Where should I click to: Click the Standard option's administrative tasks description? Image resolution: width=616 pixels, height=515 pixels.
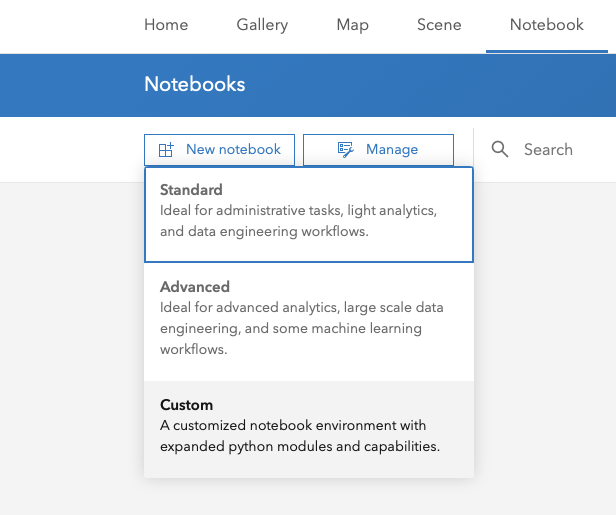tap(298, 221)
